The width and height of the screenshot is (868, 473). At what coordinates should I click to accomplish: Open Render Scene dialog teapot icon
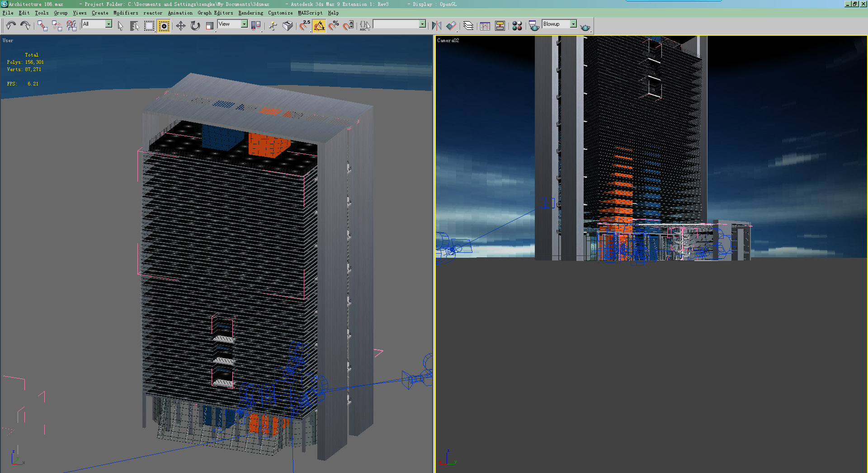pos(534,25)
